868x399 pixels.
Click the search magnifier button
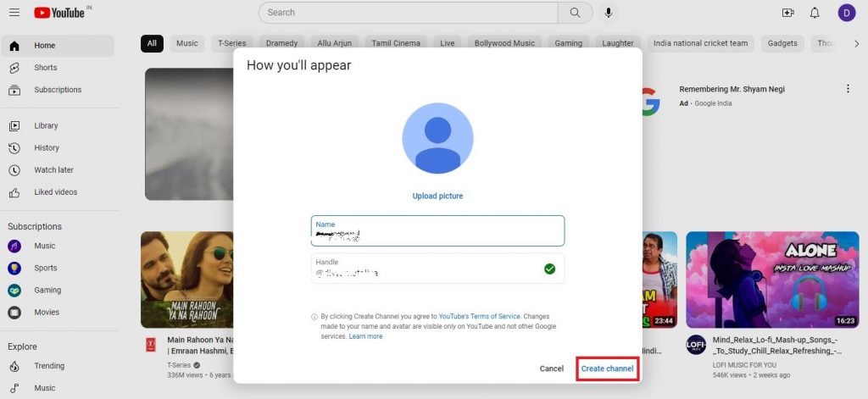click(576, 13)
